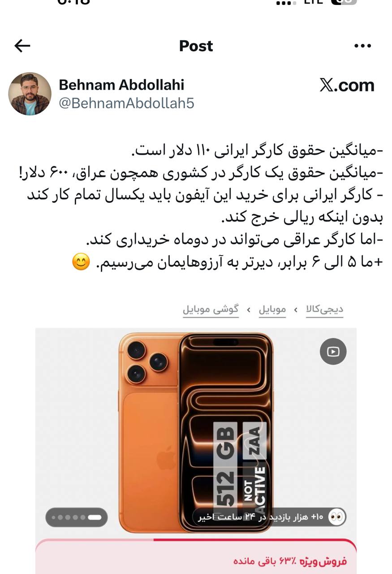Tap the orange iPhone product image
Viewport: 392px width, 574px height.
(196, 432)
